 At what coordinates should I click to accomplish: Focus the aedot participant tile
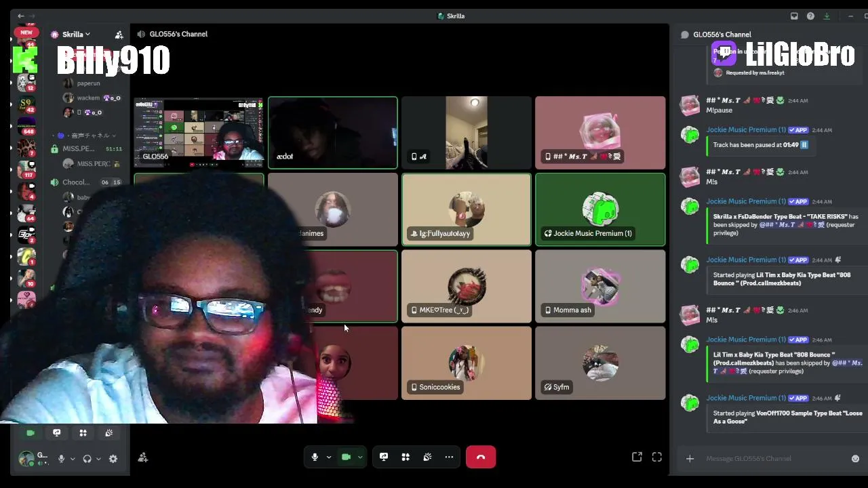332,133
